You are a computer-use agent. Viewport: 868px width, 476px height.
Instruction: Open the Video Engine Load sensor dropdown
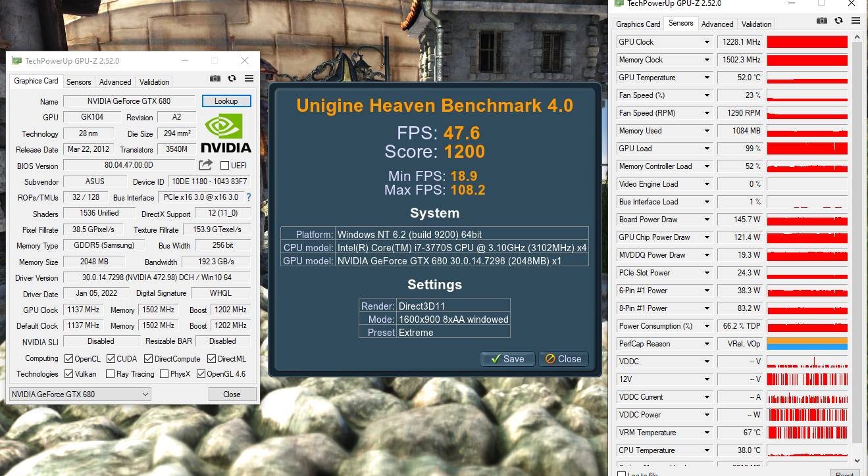point(707,184)
